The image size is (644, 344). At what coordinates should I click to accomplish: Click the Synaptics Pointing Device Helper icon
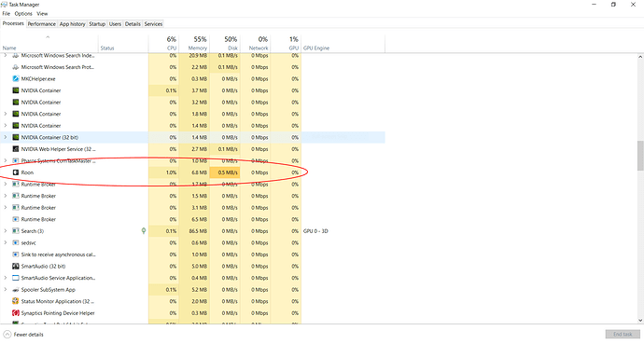(16, 313)
